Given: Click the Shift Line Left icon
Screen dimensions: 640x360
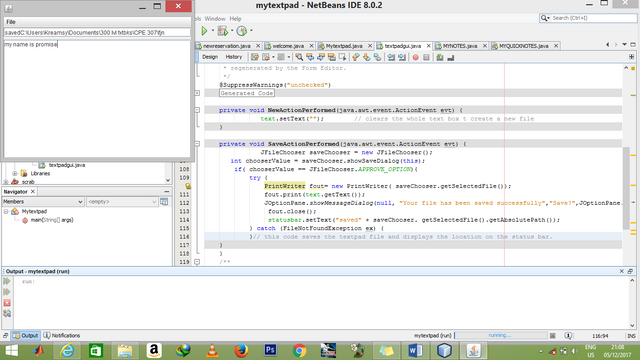Looking at the screenshot, I should point(391,58).
